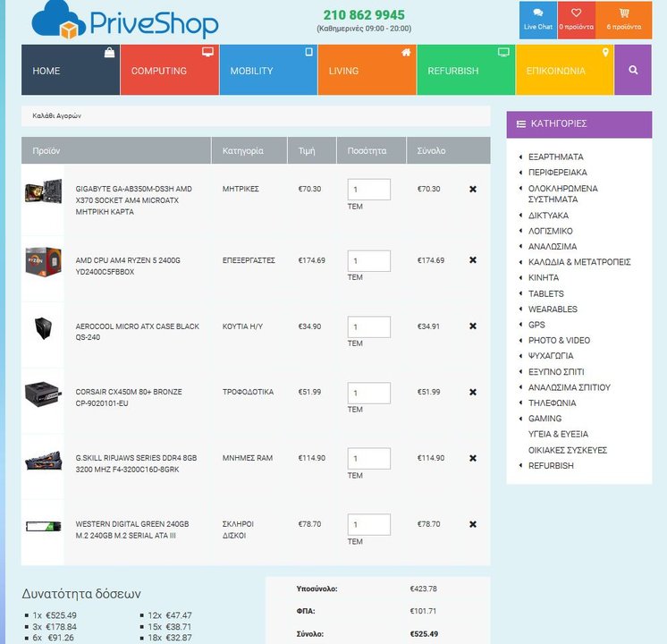Viewport: 667px width, 644px height.
Task: Open the MOBILITY navigation tab
Action: (x=268, y=70)
